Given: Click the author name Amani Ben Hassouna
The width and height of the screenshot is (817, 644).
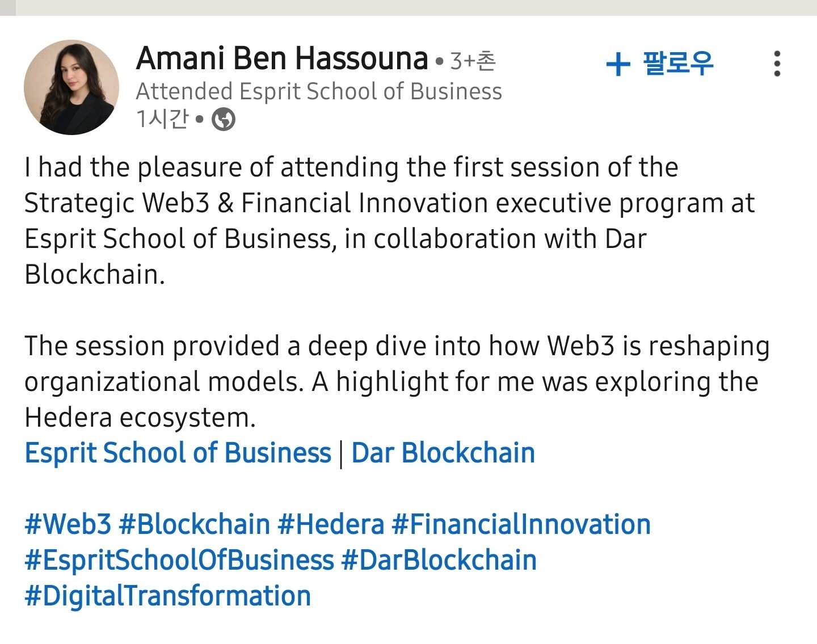Looking at the screenshot, I should (282, 59).
